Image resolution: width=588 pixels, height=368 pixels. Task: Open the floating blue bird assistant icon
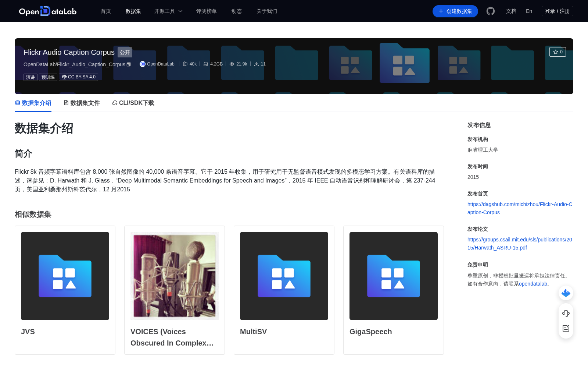click(x=566, y=293)
